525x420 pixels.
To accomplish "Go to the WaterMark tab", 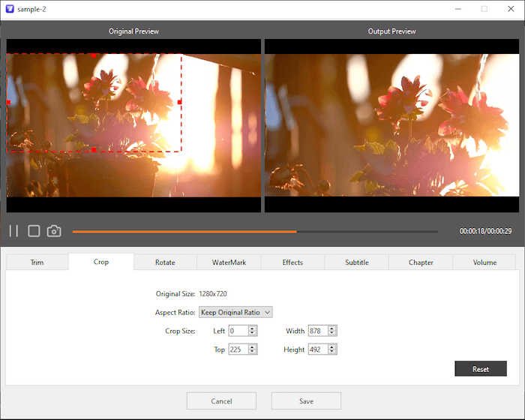I will 229,262.
